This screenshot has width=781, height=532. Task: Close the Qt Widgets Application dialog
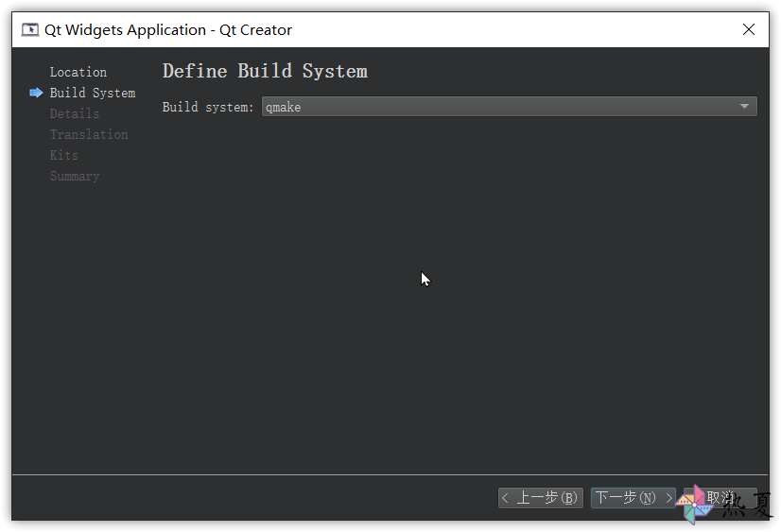[748, 30]
